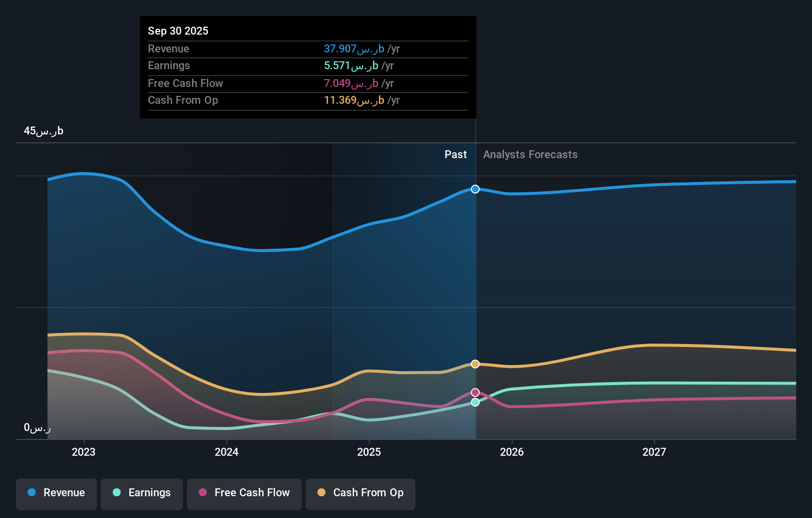Click the teal Earnings legend dot
This screenshot has width=812, height=518.
click(116, 493)
